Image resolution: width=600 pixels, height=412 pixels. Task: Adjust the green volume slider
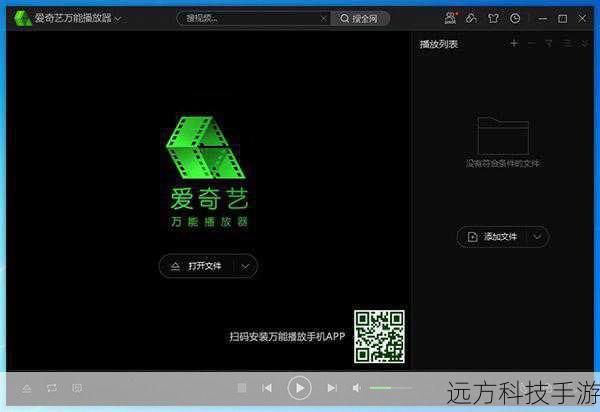click(x=391, y=388)
